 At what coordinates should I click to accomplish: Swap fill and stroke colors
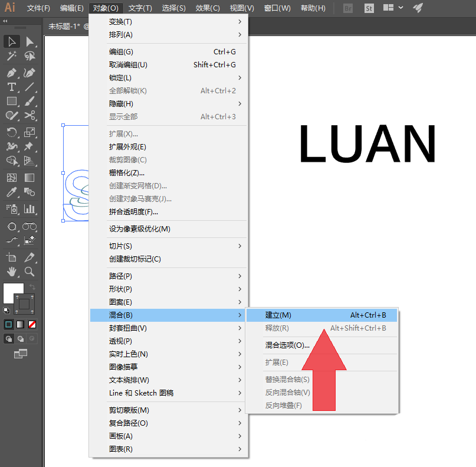click(x=32, y=287)
